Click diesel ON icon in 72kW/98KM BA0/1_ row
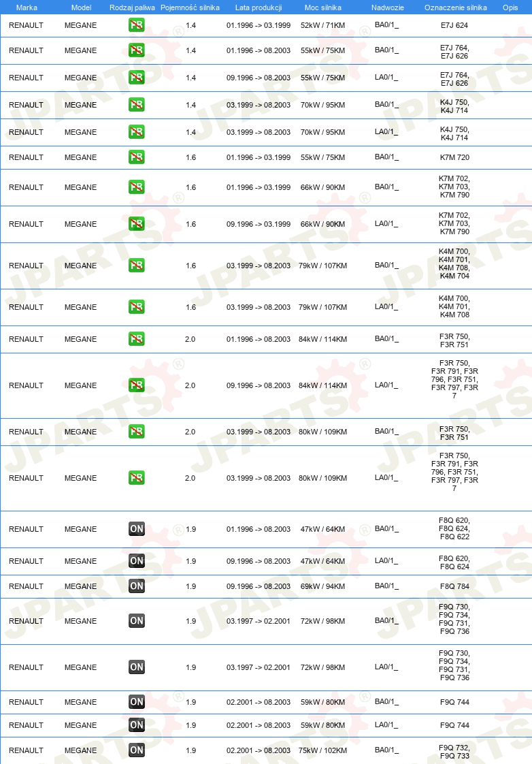Screen dimensions: 532x764 (x=136, y=621)
